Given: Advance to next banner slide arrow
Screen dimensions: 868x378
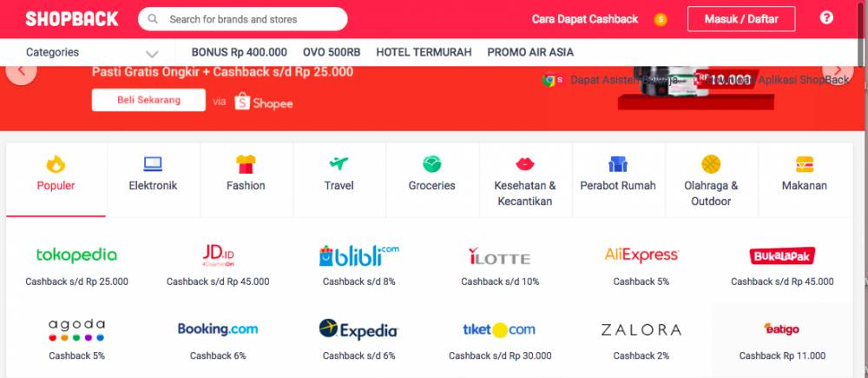Looking at the screenshot, I should click(x=838, y=71).
